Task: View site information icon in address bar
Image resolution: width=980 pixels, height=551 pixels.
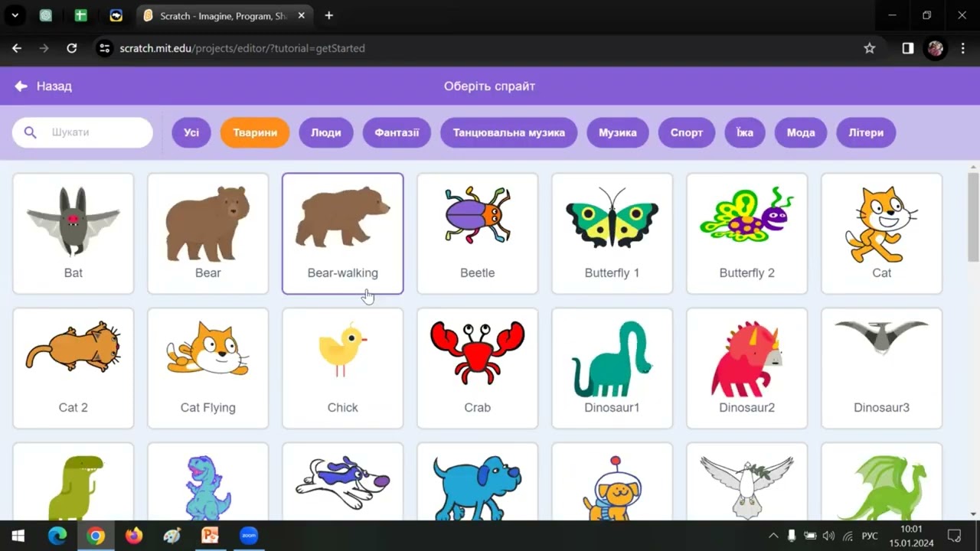Action: [105, 48]
